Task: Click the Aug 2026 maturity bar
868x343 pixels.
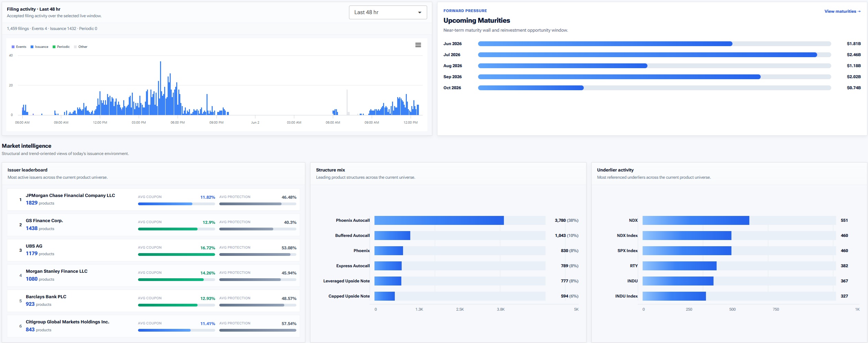Action: [x=563, y=66]
